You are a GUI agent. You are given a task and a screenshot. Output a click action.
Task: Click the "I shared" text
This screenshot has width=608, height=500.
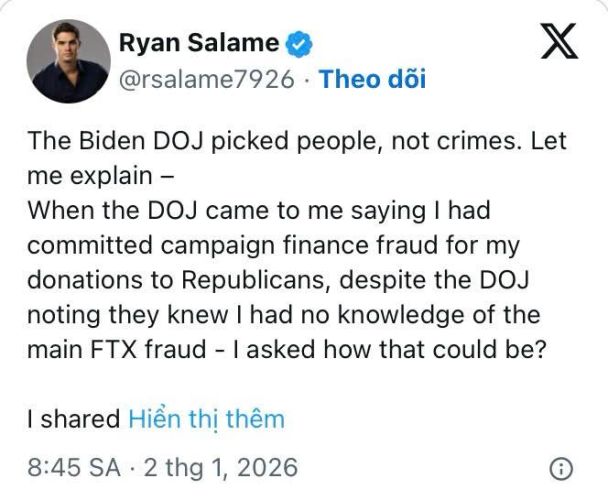coord(72,418)
